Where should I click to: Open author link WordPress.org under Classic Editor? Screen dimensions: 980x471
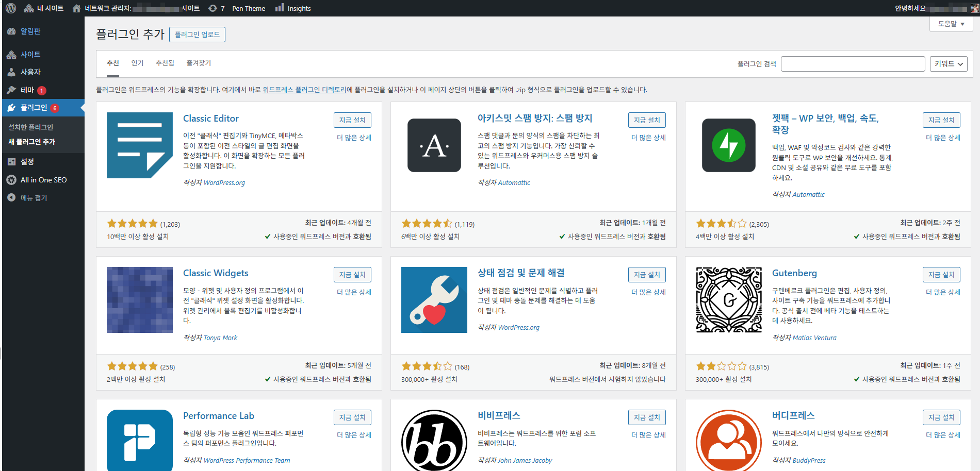[x=224, y=182]
